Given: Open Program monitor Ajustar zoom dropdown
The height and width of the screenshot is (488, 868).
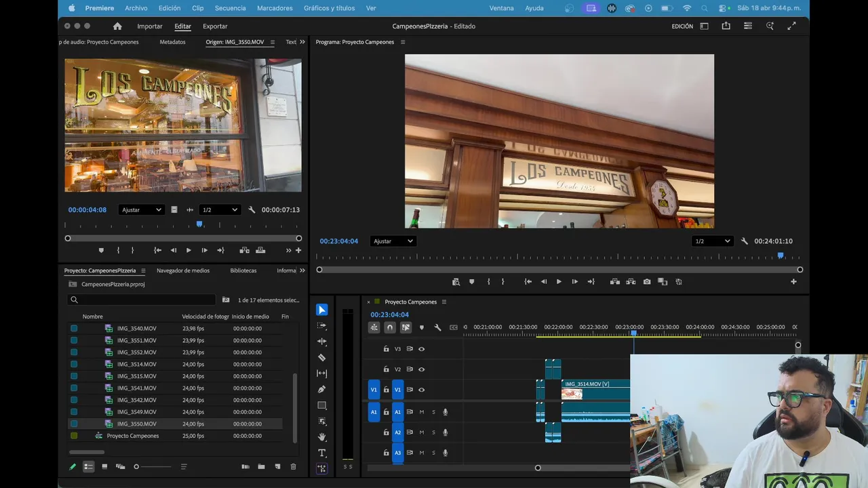Looking at the screenshot, I should pos(393,241).
